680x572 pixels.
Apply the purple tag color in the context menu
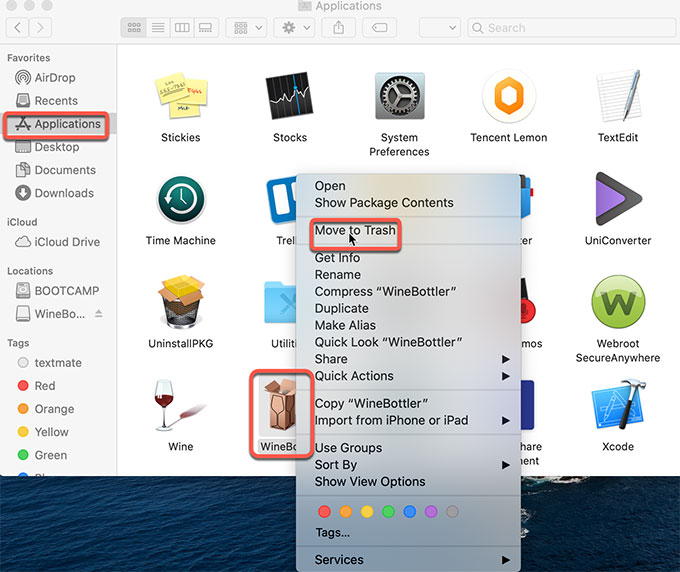pos(431,512)
